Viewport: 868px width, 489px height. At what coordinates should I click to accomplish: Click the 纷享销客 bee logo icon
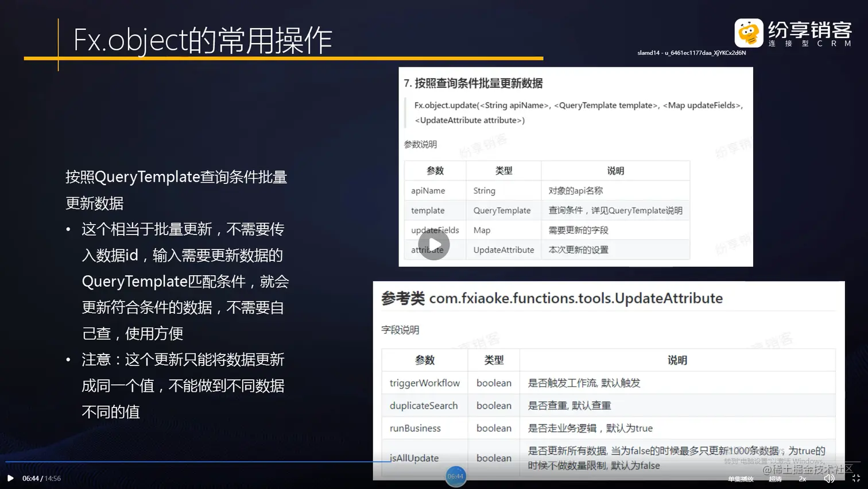coord(749,33)
